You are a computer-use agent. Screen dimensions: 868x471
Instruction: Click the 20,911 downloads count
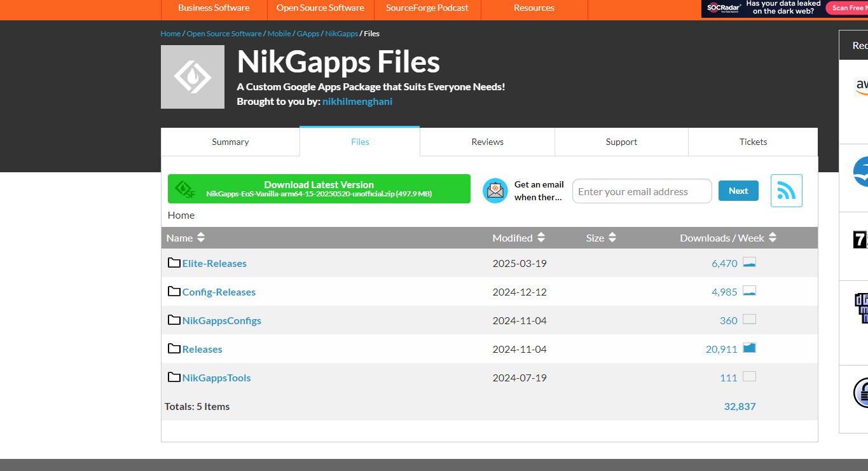[x=722, y=349]
